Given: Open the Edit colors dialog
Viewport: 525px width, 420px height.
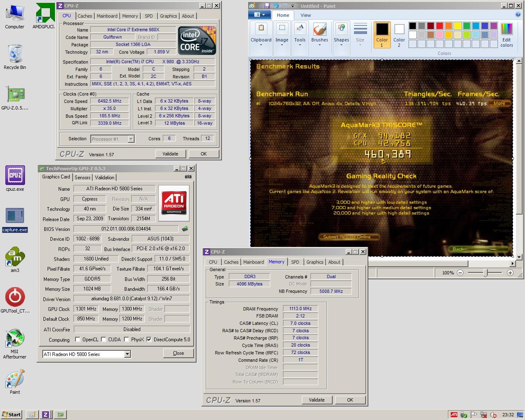Looking at the screenshot, I should coord(507,35).
